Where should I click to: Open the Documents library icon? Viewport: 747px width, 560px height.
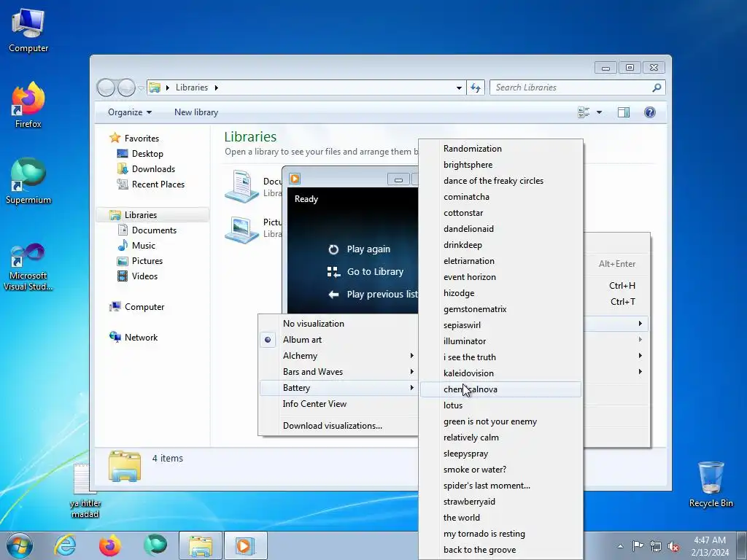pyautogui.click(x=242, y=186)
